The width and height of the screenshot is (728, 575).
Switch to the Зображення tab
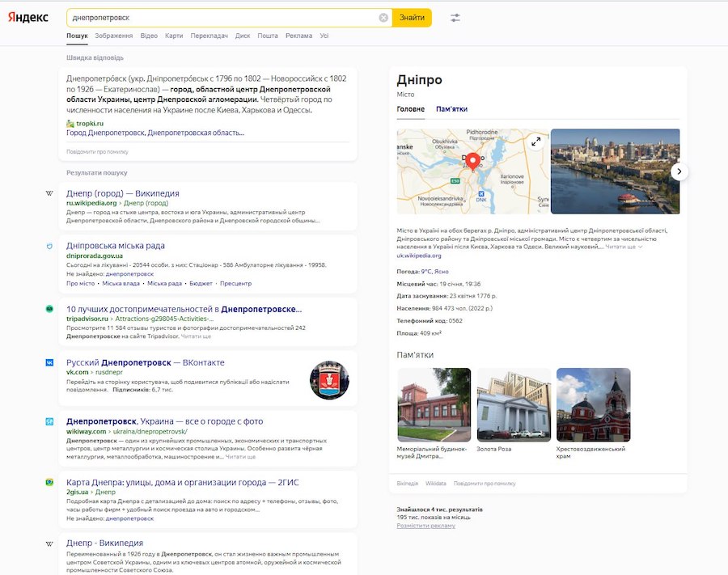(x=113, y=36)
